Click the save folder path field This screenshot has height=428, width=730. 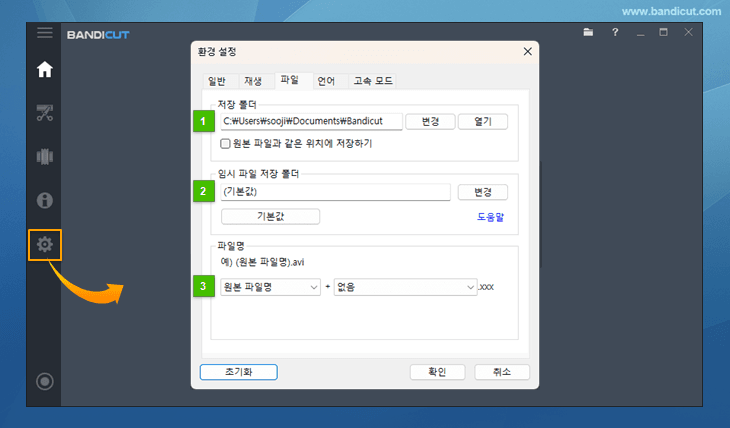click(311, 122)
